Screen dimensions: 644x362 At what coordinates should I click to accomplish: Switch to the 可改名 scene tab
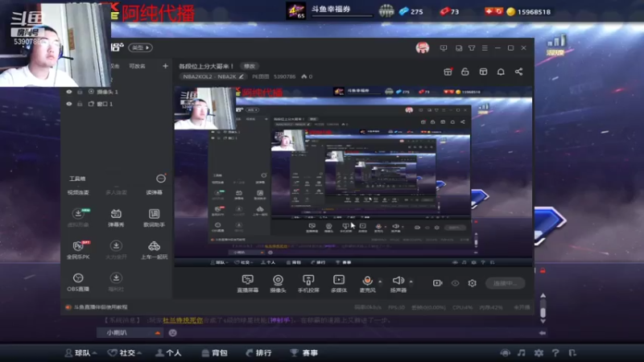[137, 66]
